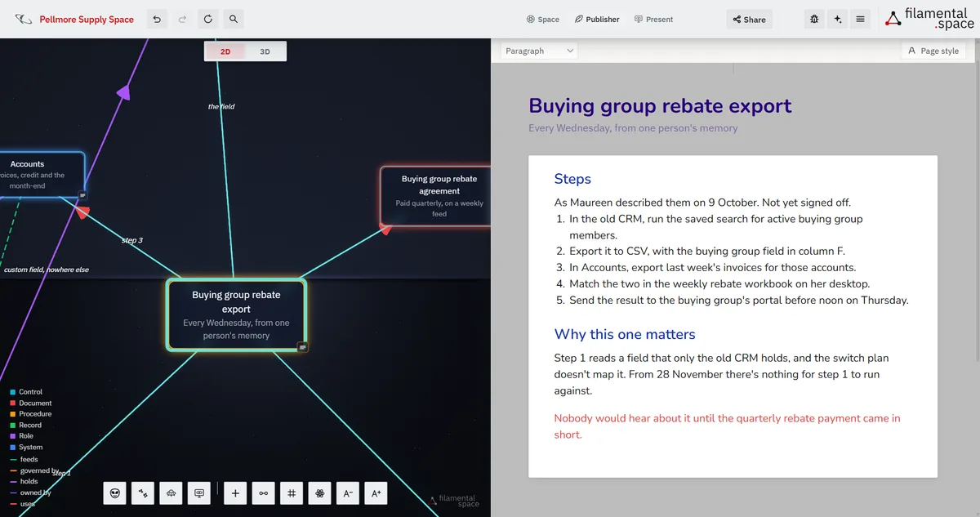Add a node with the plus icon
980x517 pixels.
pyautogui.click(x=235, y=492)
